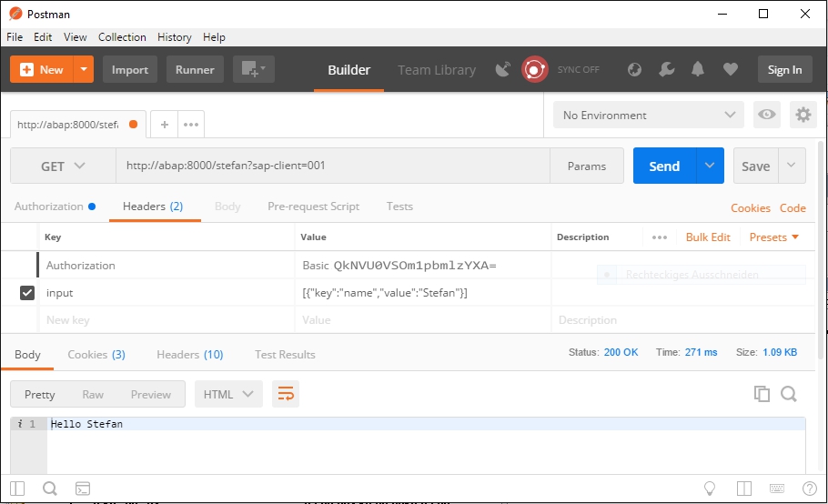
Task: Click the Params button
Action: (587, 166)
